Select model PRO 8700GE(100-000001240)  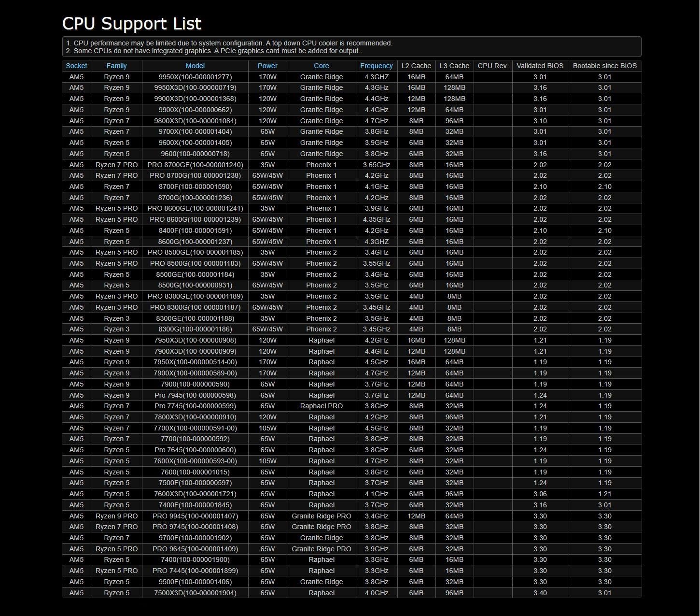195,165
